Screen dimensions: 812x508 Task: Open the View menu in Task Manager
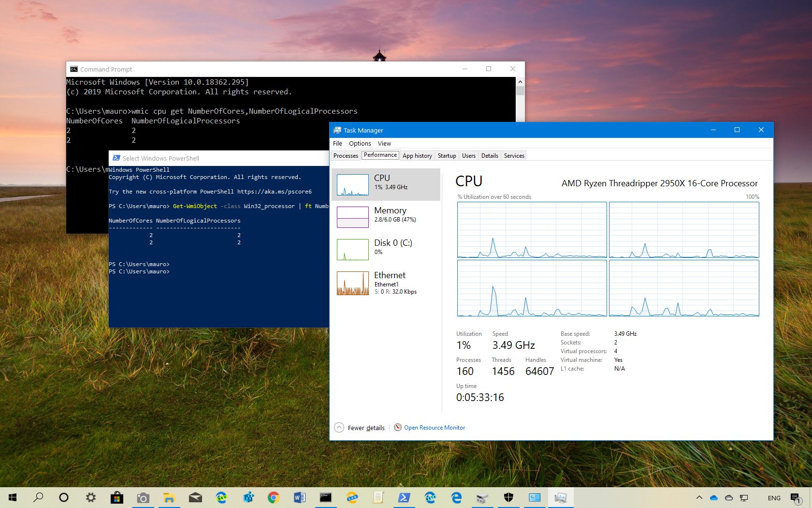point(384,143)
